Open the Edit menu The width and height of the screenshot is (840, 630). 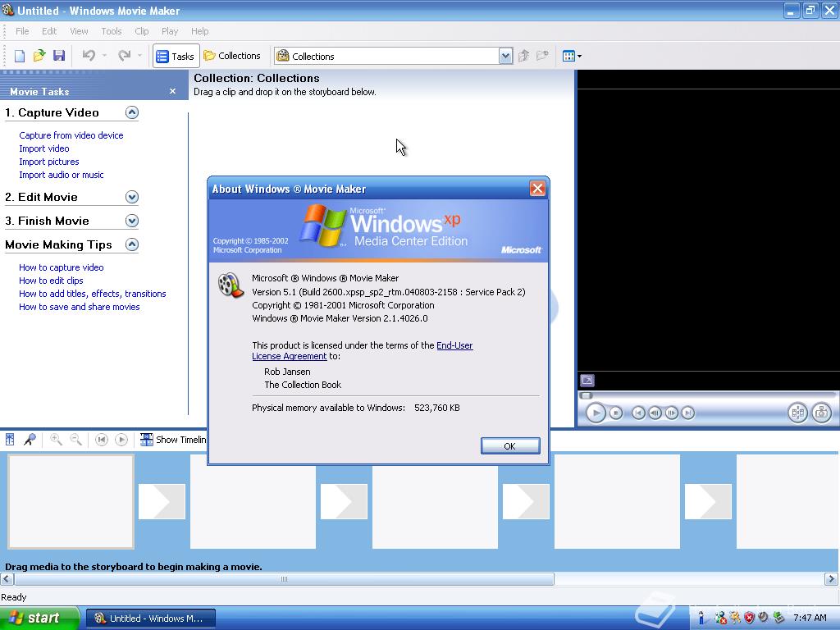[x=49, y=31]
